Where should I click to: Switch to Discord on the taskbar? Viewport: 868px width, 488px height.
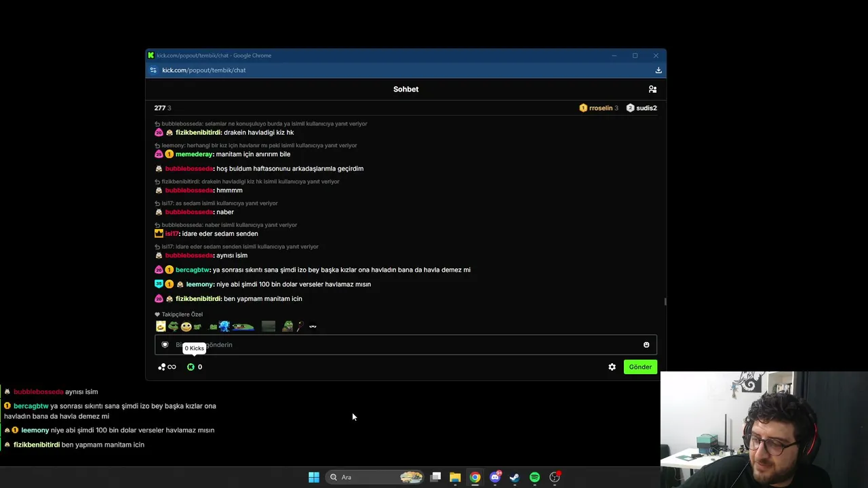(495, 477)
